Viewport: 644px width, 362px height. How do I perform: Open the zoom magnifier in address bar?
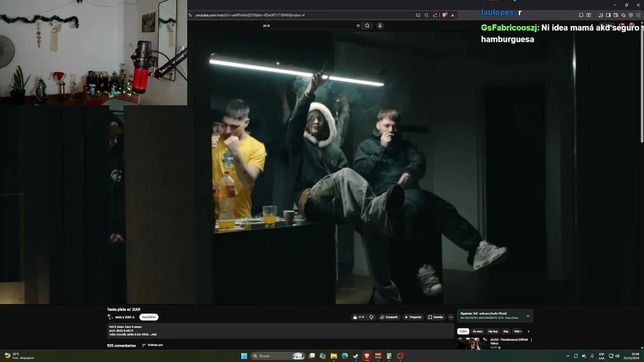coord(427,15)
